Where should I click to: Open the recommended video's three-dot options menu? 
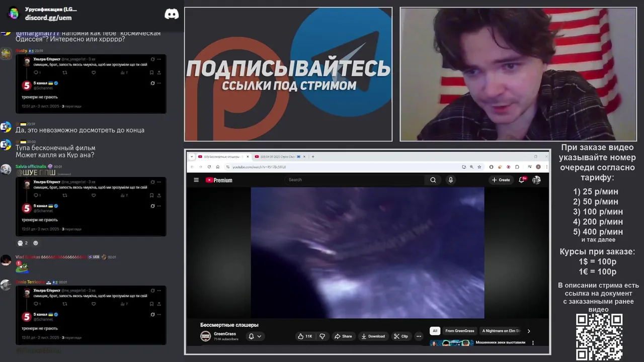coord(533,343)
